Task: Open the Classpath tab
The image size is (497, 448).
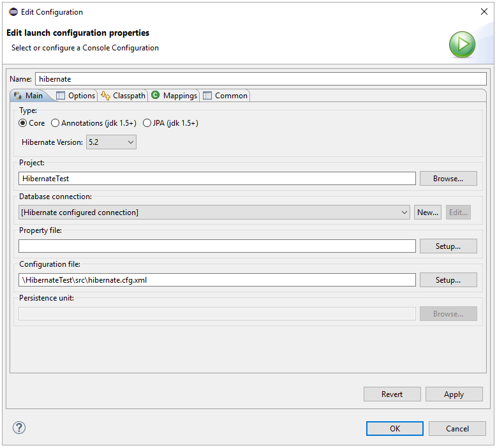Action: pos(123,96)
